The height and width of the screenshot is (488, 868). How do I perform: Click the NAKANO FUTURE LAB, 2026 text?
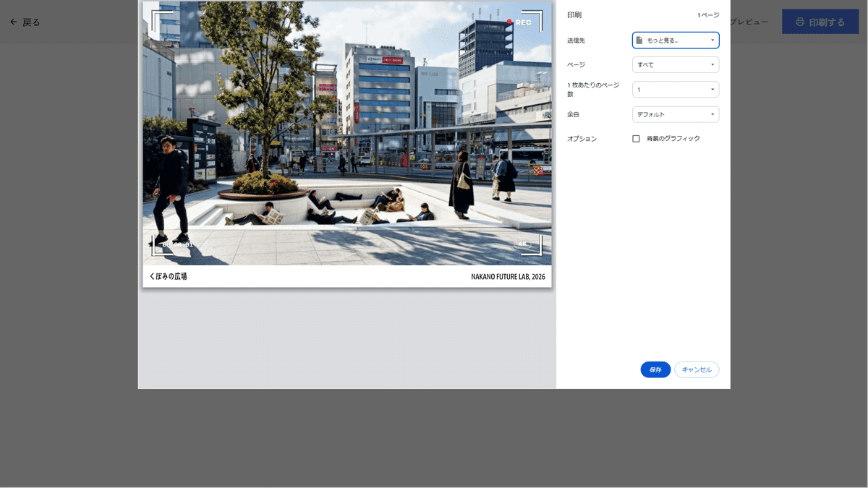click(508, 277)
